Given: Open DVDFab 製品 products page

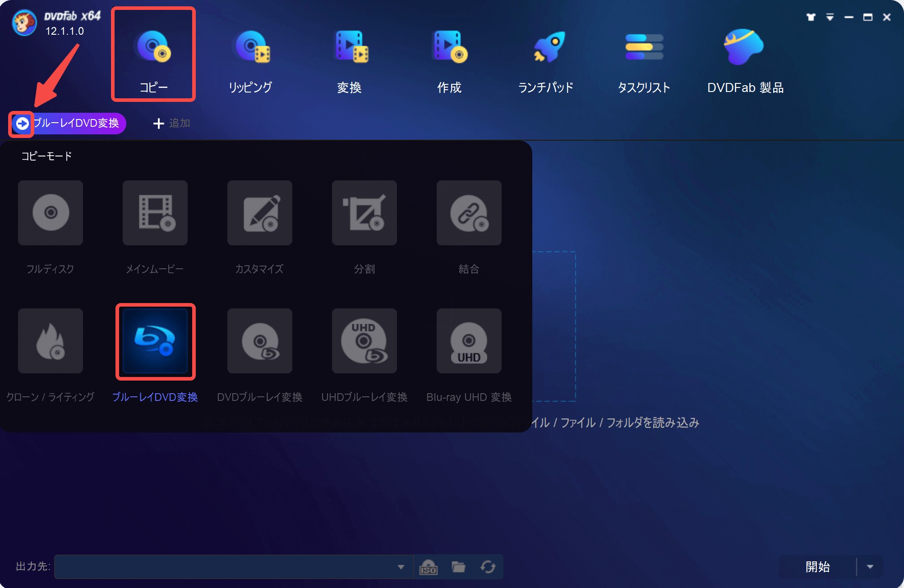Looking at the screenshot, I should pos(745,61).
